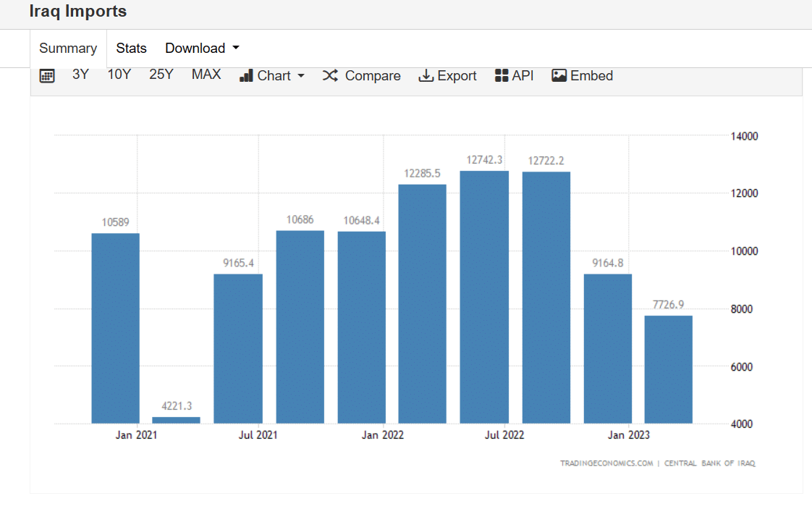Click the Iraq Imports heading
The image size is (812, 509).
78,12
